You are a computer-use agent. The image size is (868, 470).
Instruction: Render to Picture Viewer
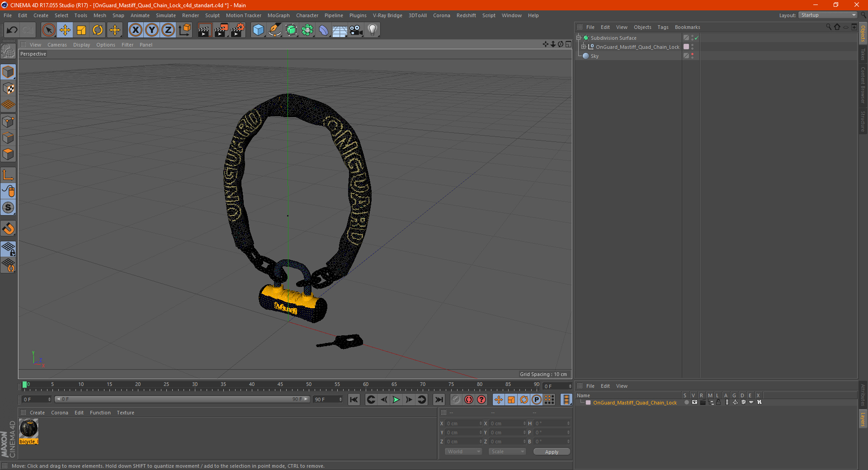pyautogui.click(x=221, y=30)
